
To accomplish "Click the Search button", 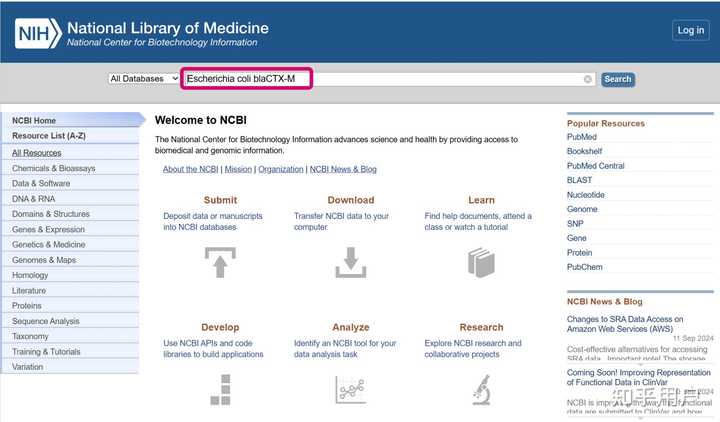I will [x=618, y=79].
